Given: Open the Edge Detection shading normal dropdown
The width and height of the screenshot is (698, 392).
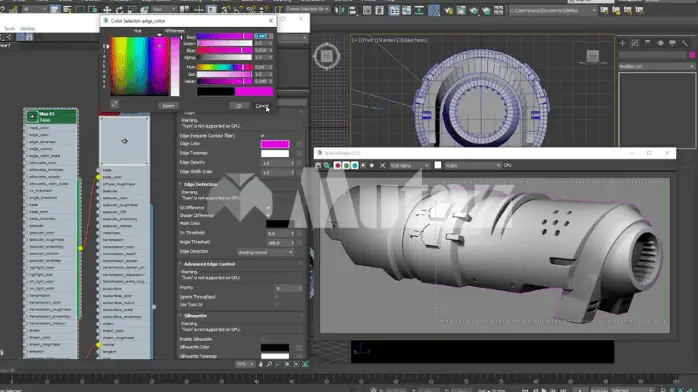Looking at the screenshot, I should point(265,252).
